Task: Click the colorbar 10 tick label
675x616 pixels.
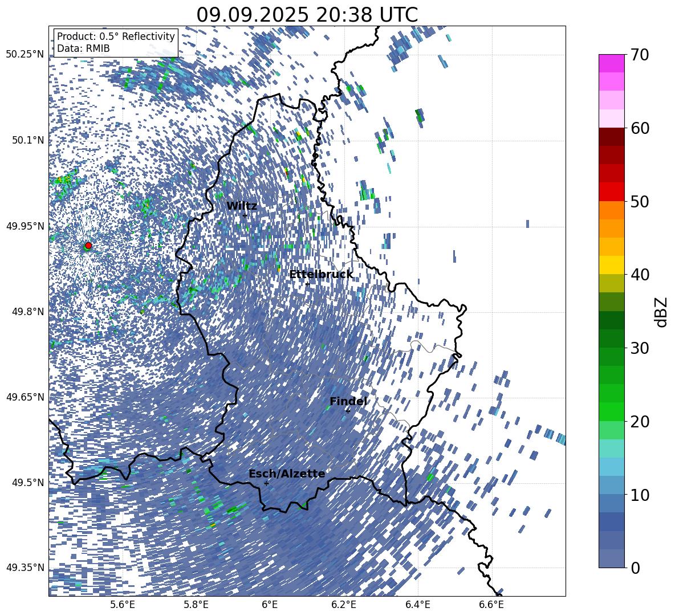Action: (x=640, y=495)
